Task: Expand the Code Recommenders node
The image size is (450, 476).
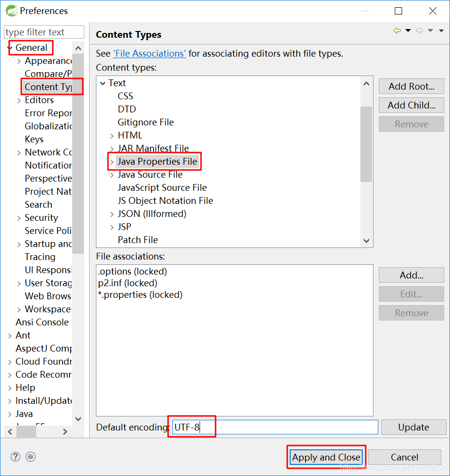Action: click(10, 375)
